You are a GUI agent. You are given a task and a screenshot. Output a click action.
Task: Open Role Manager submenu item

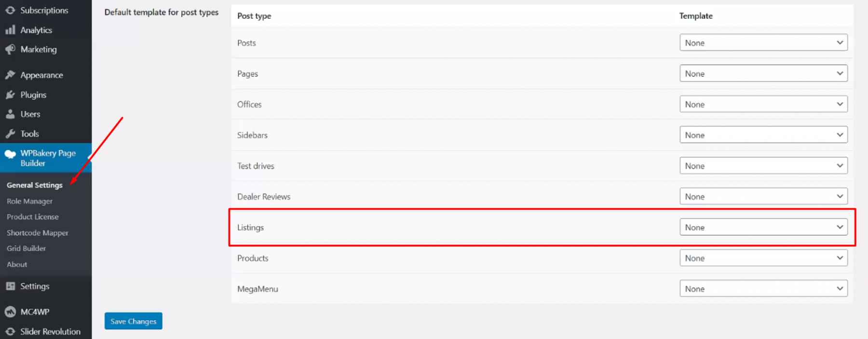(x=29, y=201)
